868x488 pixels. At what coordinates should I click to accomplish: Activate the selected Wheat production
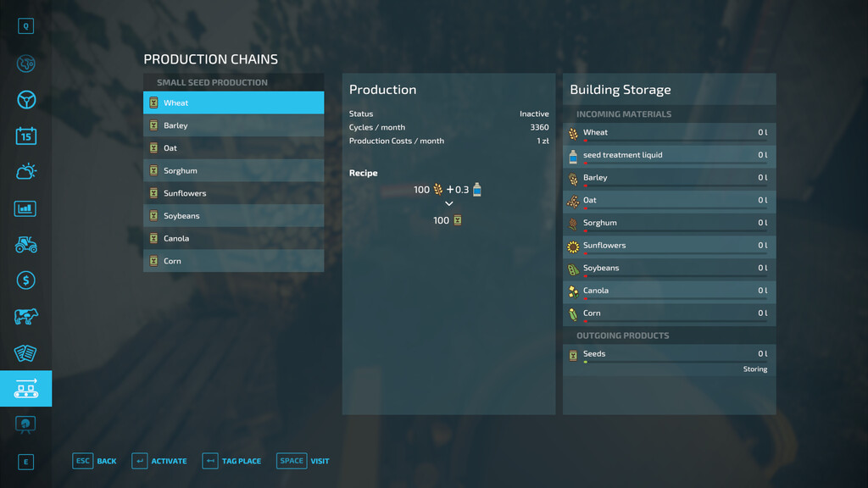[159, 461]
